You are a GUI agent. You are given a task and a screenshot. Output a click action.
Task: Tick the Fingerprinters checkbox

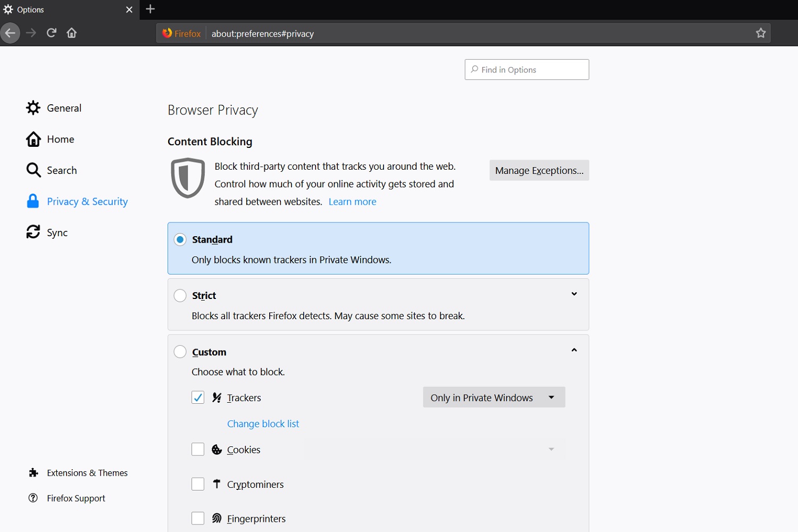pos(198,518)
